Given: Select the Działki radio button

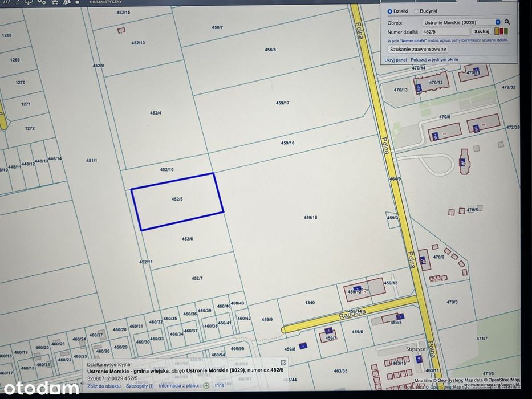Looking at the screenshot, I should [x=390, y=11].
